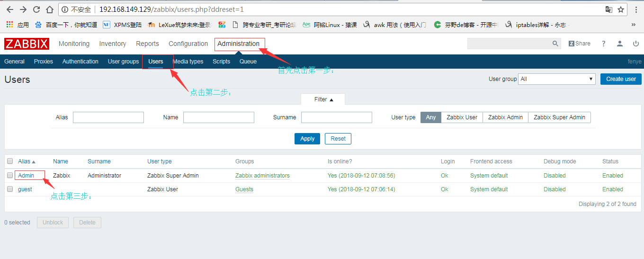The height and width of the screenshot is (259, 644).
Task: Switch to Scripts submenu tab
Action: 221,62
